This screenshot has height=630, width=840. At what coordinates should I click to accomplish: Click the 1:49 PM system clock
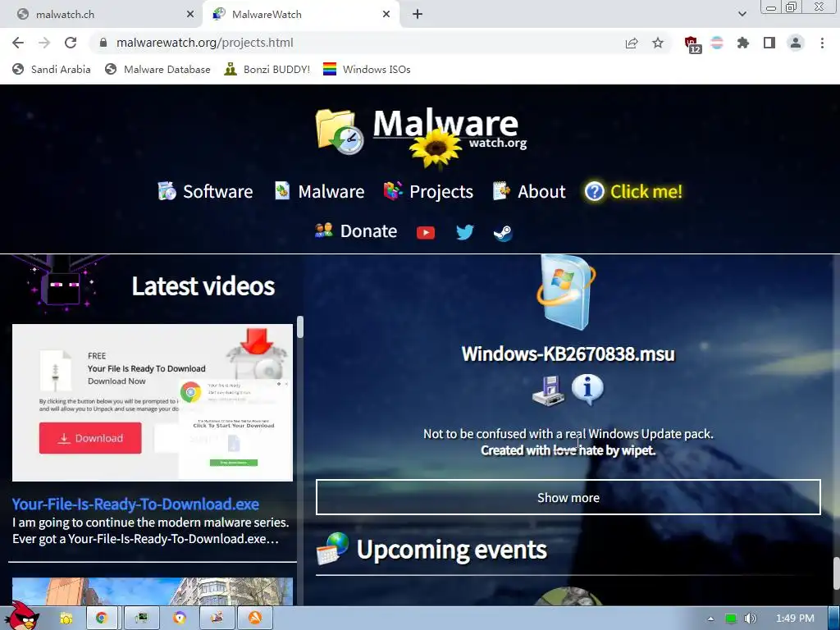(x=795, y=619)
